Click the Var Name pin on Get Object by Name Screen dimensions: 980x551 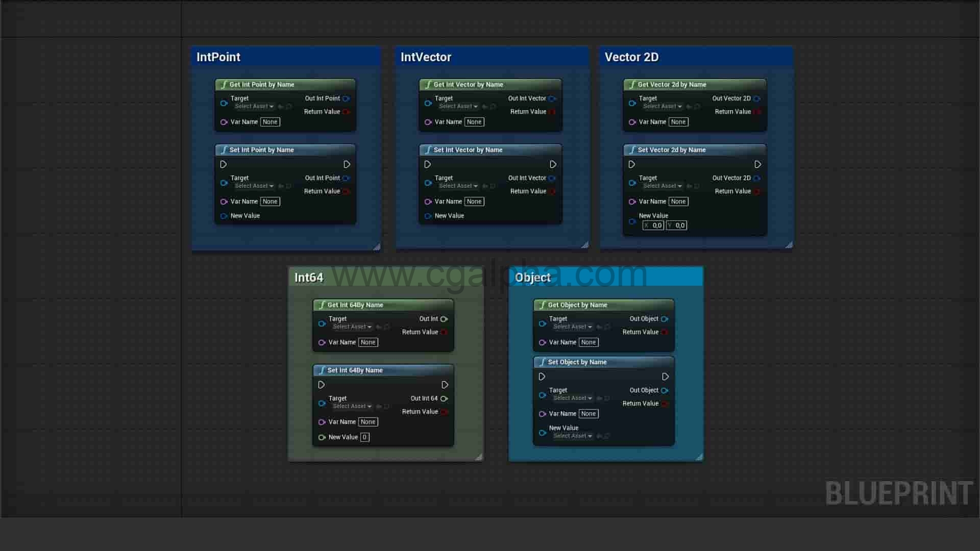543,342
